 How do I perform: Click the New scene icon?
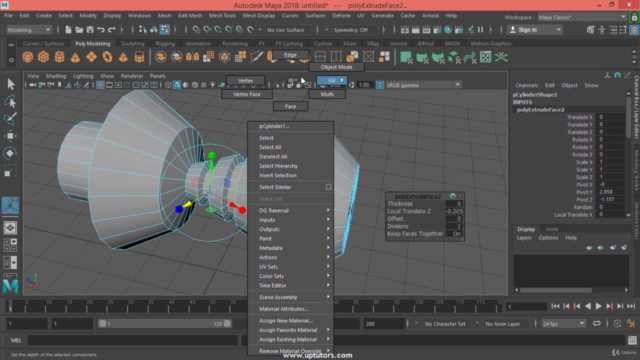(68, 30)
